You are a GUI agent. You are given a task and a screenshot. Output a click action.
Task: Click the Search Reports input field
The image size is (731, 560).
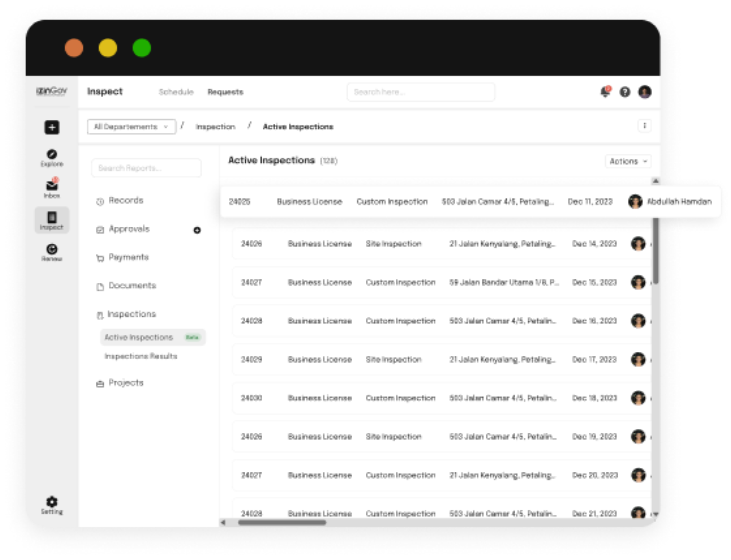click(146, 168)
